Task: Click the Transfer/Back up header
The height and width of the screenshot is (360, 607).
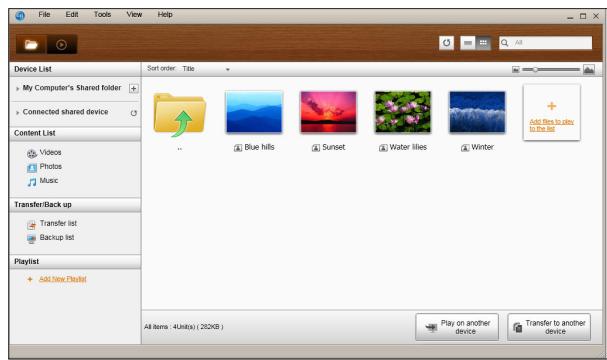Action: [x=75, y=205]
